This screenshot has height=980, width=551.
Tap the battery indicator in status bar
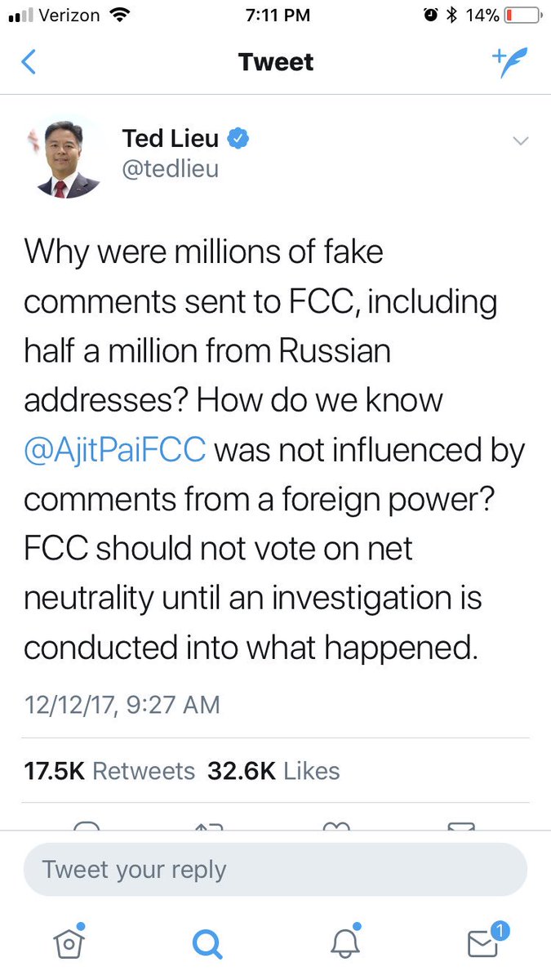tap(522, 15)
